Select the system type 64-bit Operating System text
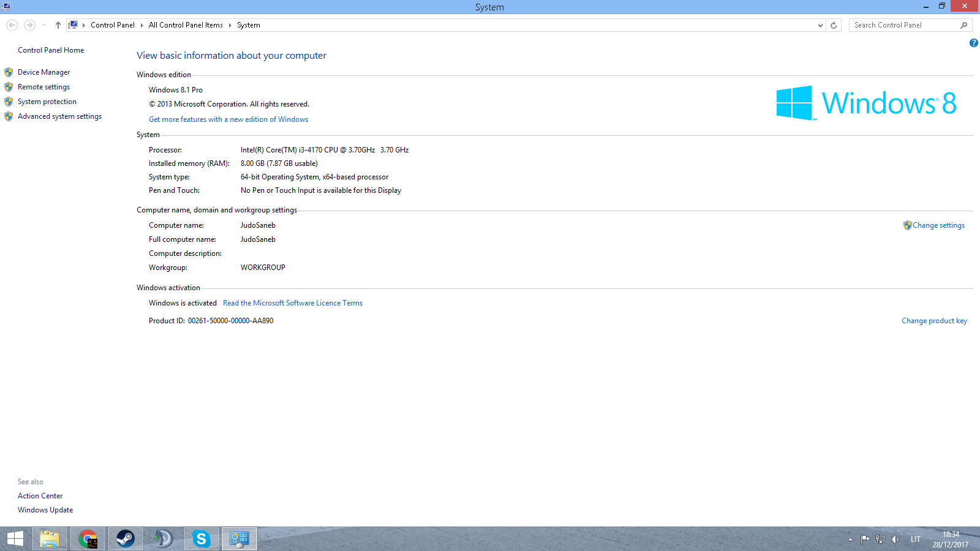This screenshot has width=980, height=551. pos(314,177)
